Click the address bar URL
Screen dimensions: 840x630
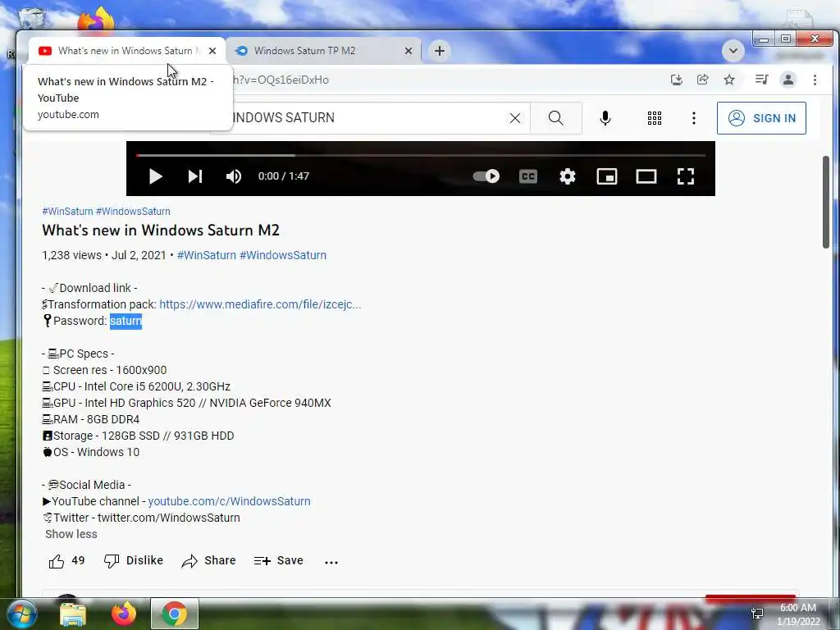[281, 80]
